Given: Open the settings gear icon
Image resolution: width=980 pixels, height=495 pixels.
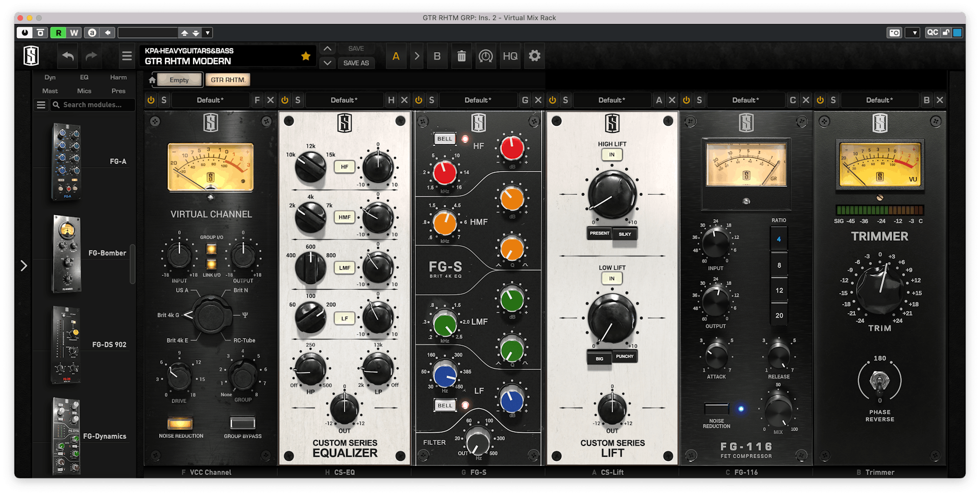Looking at the screenshot, I should (534, 56).
